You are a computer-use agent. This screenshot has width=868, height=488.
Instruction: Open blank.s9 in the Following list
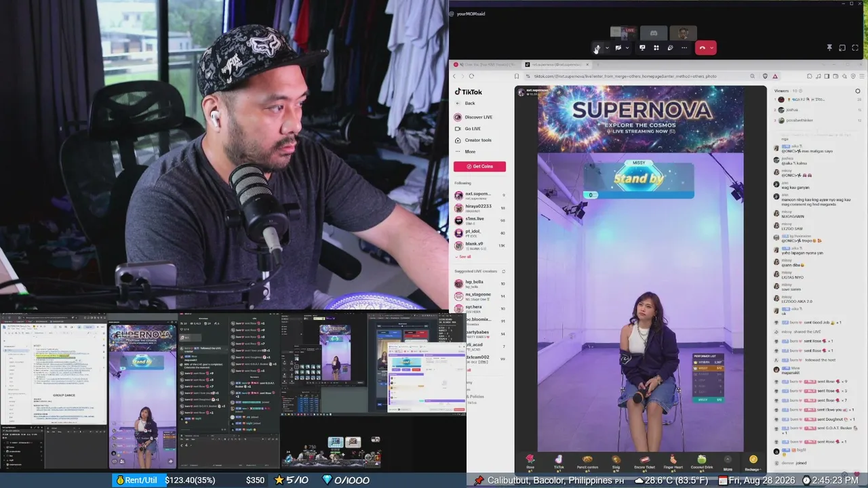[x=479, y=245]
